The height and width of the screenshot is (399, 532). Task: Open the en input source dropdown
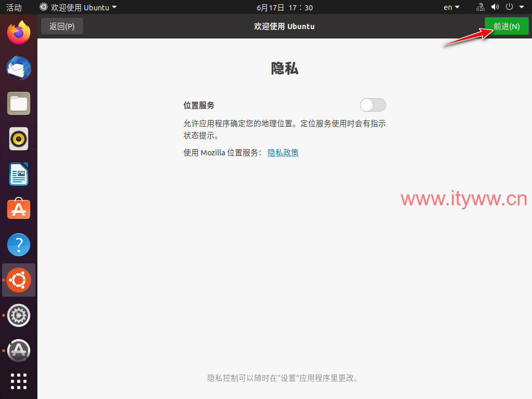pyautogui.click(x=451, y=7)
